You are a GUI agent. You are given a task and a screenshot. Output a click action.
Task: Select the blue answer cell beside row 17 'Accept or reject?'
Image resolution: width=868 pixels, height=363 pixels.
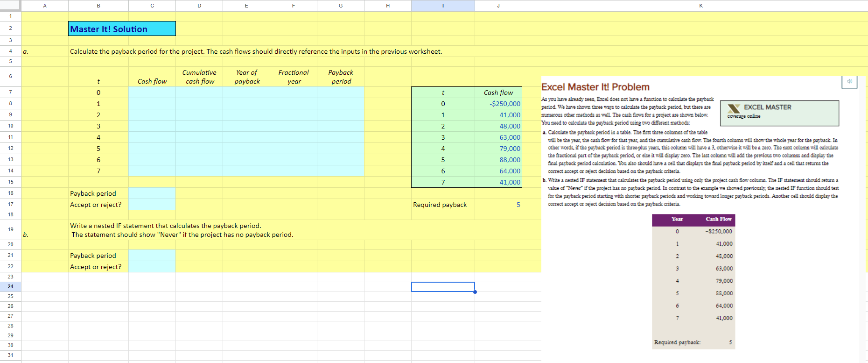[152, 205]
